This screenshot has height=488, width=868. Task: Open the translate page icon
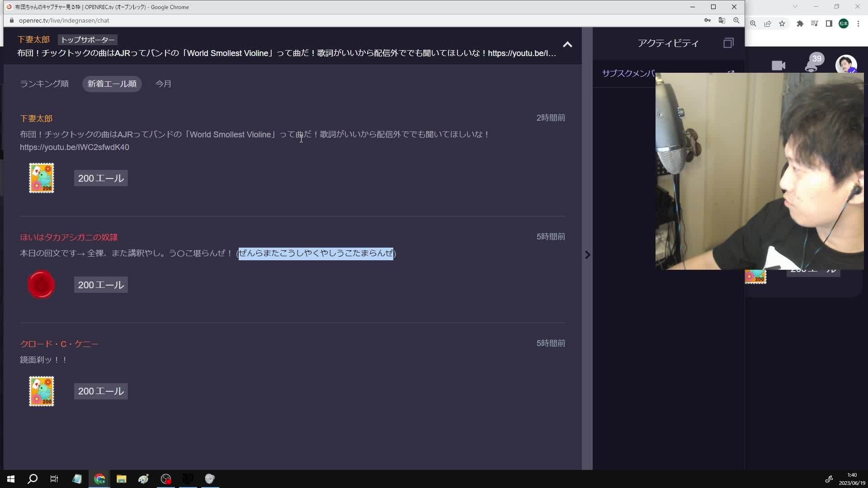tap(722, 20)
